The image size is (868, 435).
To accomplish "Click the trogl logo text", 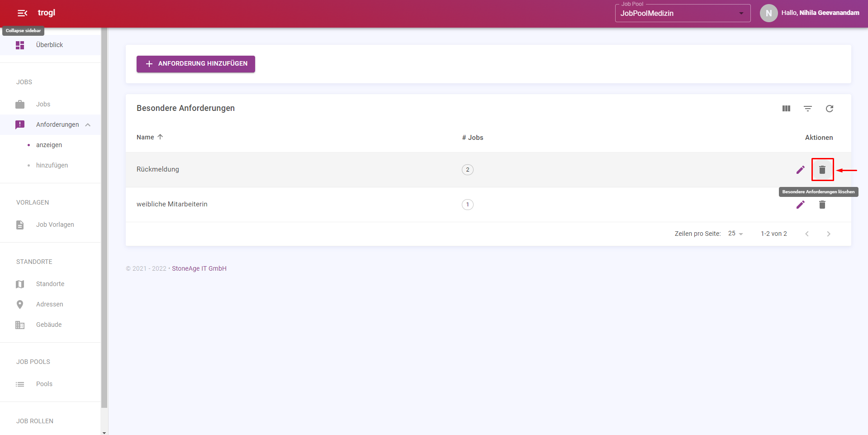I will click(x=47, y=13).
